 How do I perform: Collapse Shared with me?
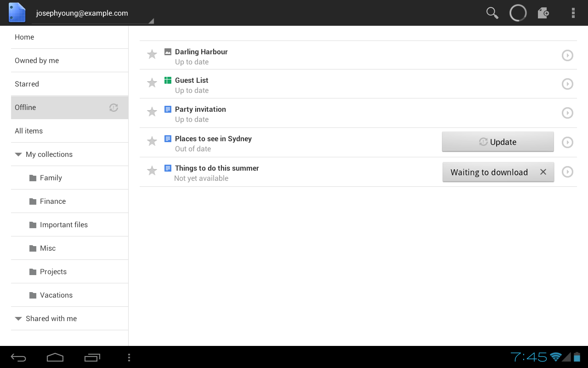(18, 318)
